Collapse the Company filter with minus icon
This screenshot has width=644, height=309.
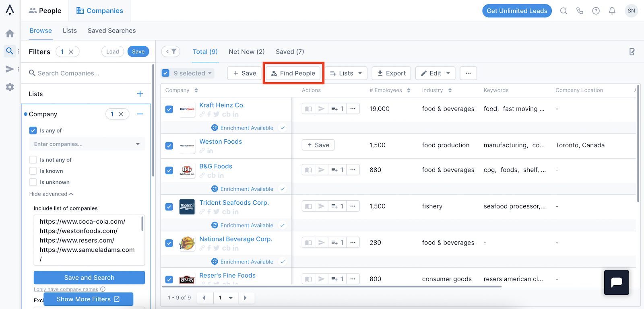click(x=140, y=114)
